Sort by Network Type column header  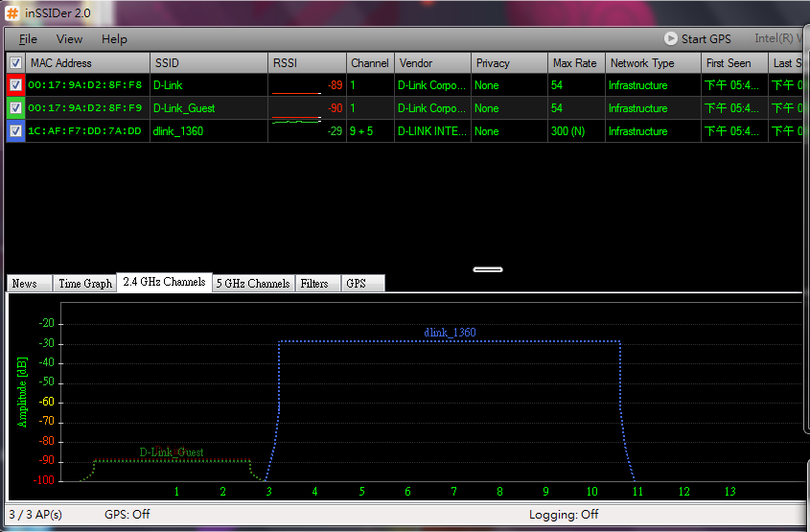653,63
